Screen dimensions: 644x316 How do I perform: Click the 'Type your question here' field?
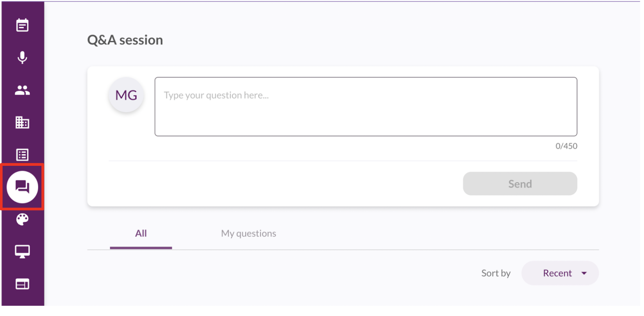(366, 107)
